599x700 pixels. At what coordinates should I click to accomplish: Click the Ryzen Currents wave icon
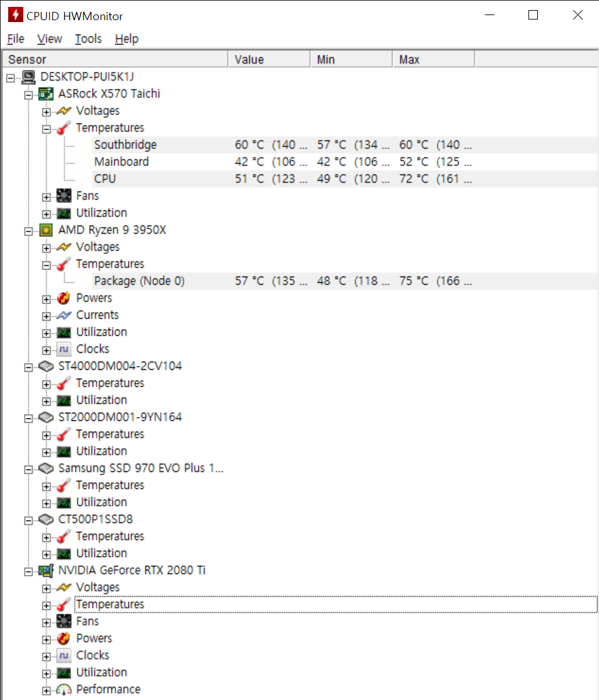[64, 315]
